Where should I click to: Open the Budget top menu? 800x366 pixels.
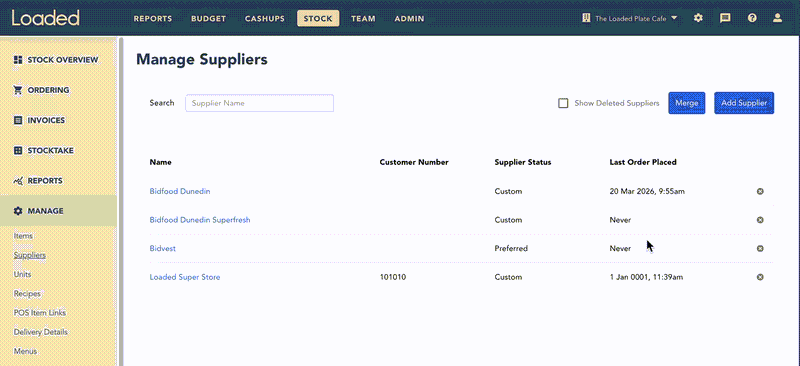tap(209, 18)
